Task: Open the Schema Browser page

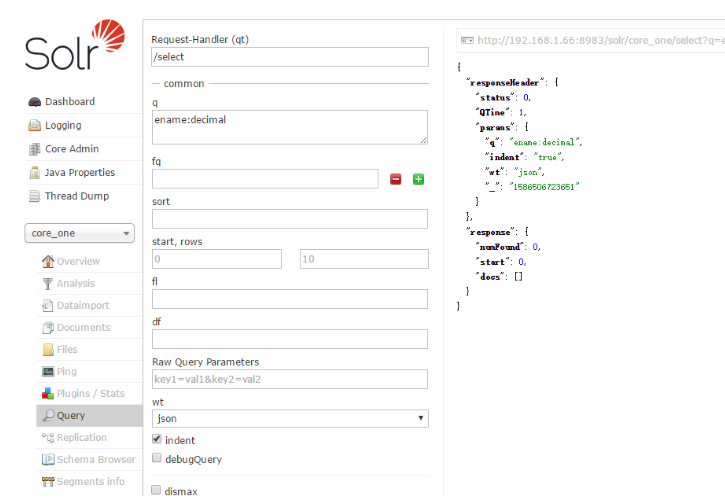Action: 96,460
